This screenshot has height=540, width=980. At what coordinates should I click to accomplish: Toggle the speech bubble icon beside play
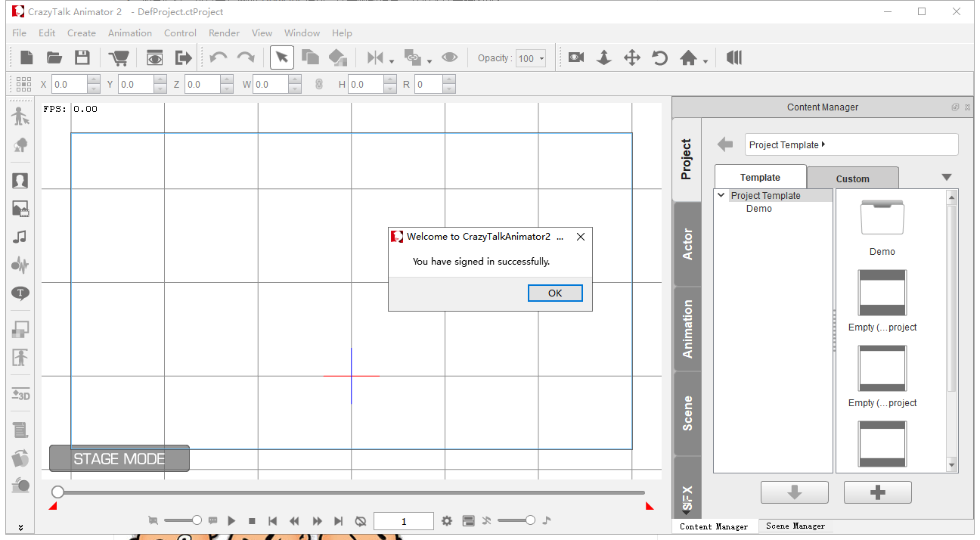(213, 520)
